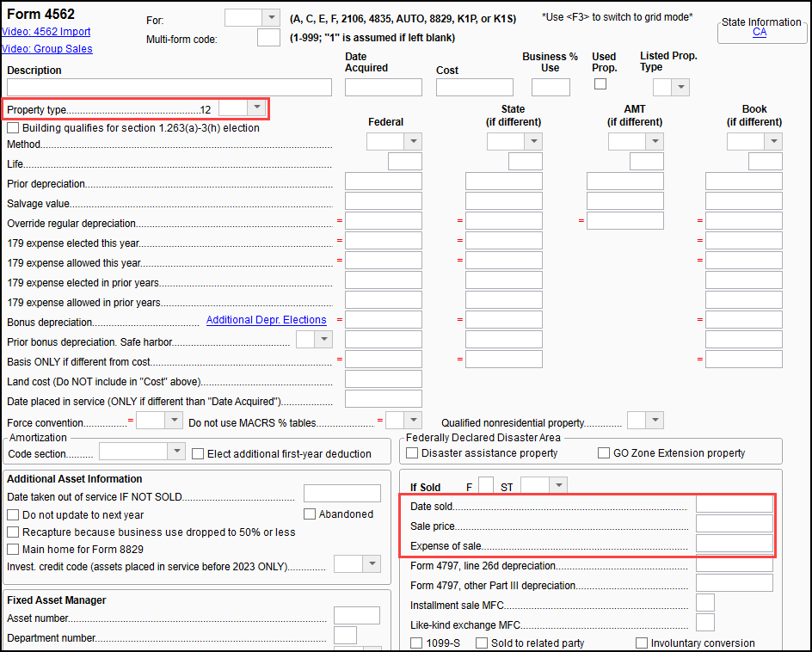Screen dimensions: 812x652
Task: Click the Book Salvage value field
Action: point(744,201)
